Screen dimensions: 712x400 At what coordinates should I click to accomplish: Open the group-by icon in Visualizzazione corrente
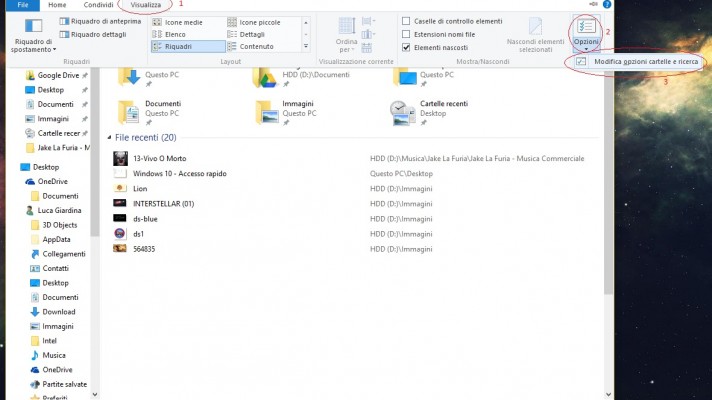click(x=368, y=21)
